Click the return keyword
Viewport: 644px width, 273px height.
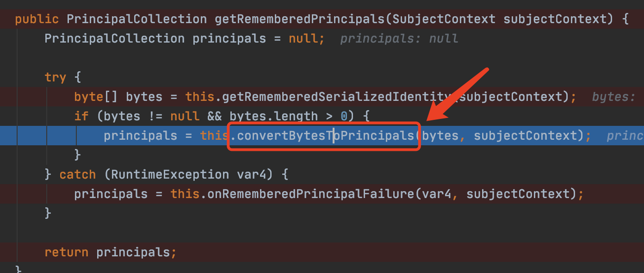click(x=66, y=252)
